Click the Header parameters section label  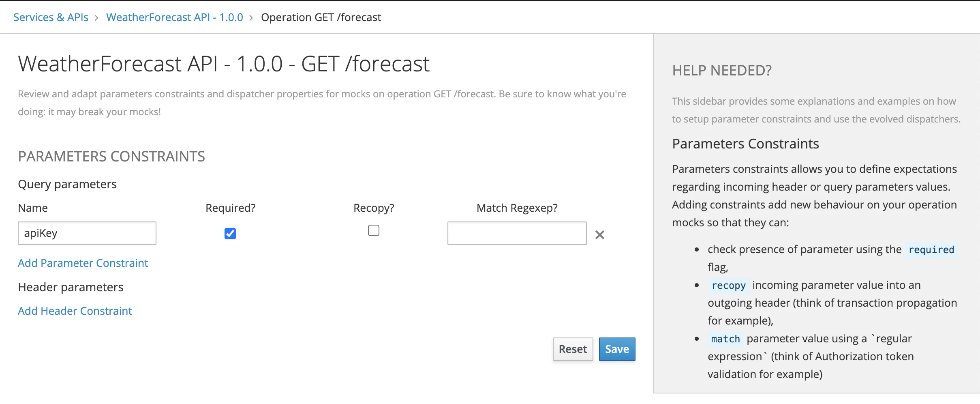[x=71, y=287]
